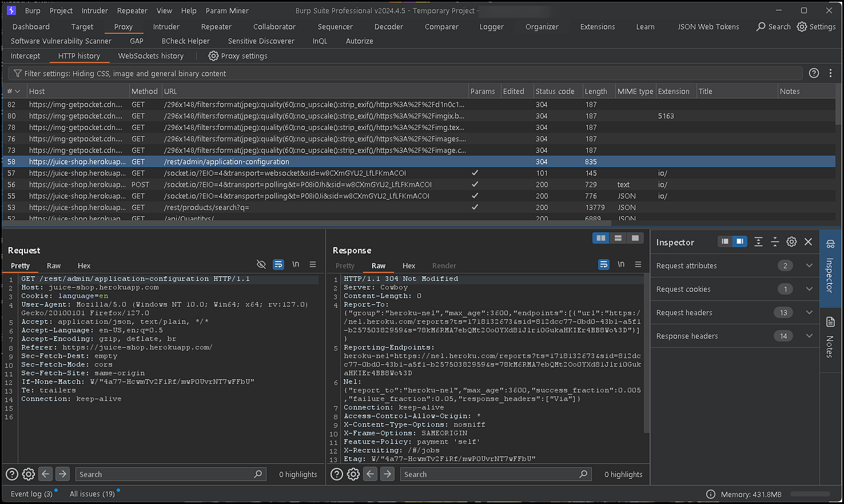844x504 pixels.
Task: Go to the previous match in Response search
Action: (371, 474)
